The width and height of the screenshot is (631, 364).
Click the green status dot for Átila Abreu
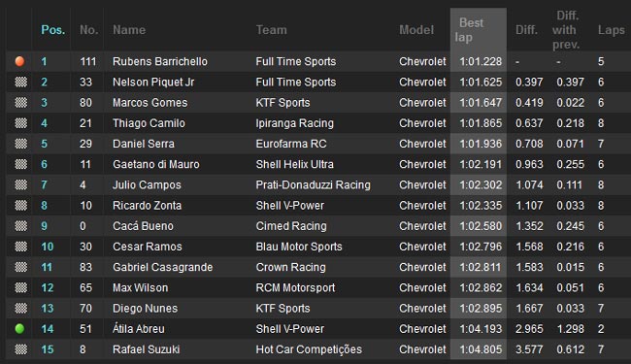[x=19, y=329]
